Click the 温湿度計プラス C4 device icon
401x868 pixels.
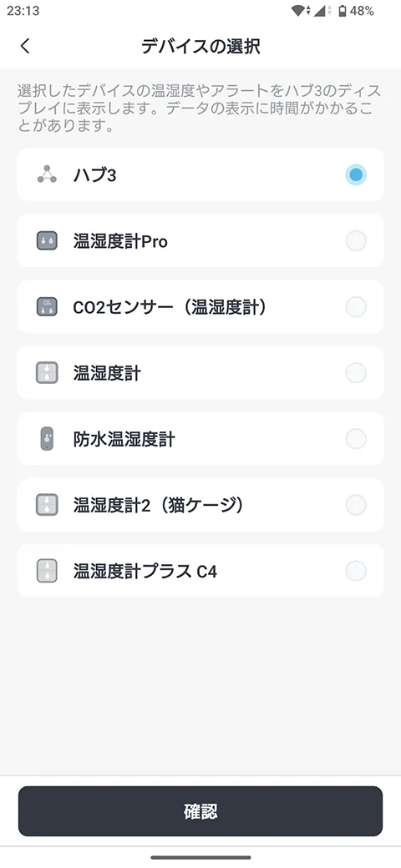click(x=47, y=571)
